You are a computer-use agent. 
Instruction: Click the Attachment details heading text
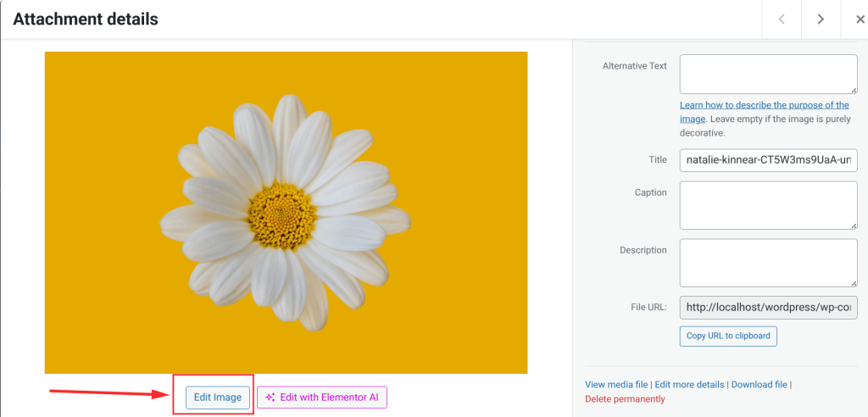click(86, 19)
